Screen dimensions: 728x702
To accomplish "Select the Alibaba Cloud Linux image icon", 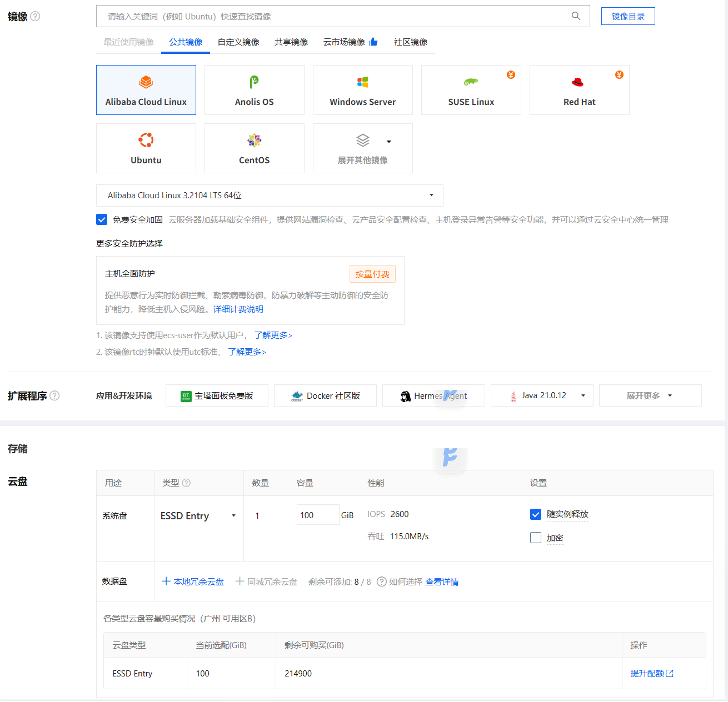I will 146,82.
